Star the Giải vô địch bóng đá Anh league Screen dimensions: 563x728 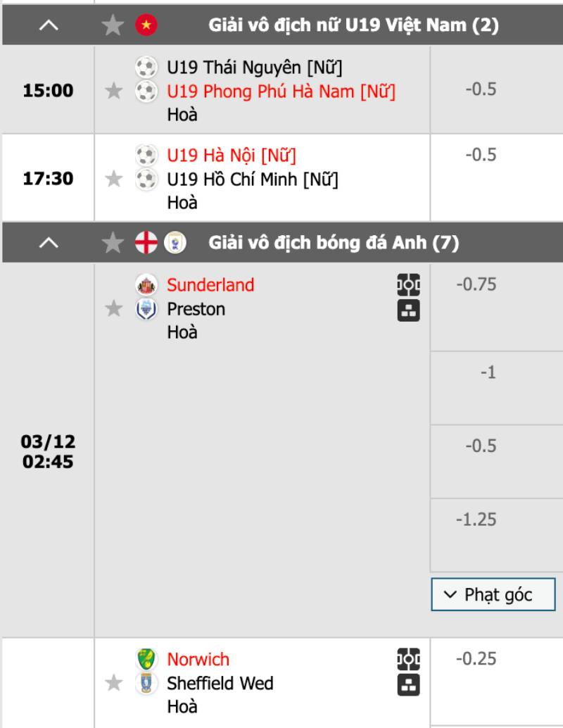113,243
